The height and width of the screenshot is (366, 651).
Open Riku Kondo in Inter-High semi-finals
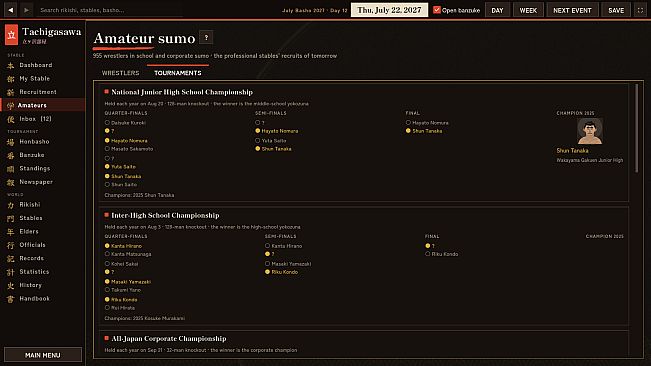tap(284, 272)
